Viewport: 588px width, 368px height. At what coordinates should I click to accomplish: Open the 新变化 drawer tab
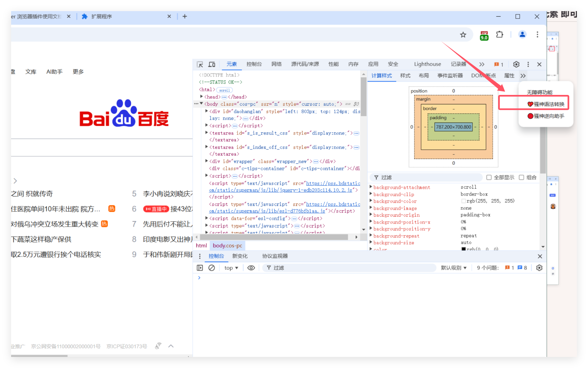[x=240, y=256]
